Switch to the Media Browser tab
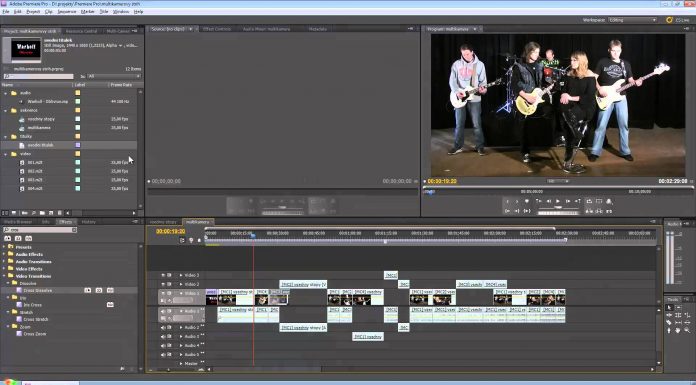 pyautogui.click(x=18, y=222)
